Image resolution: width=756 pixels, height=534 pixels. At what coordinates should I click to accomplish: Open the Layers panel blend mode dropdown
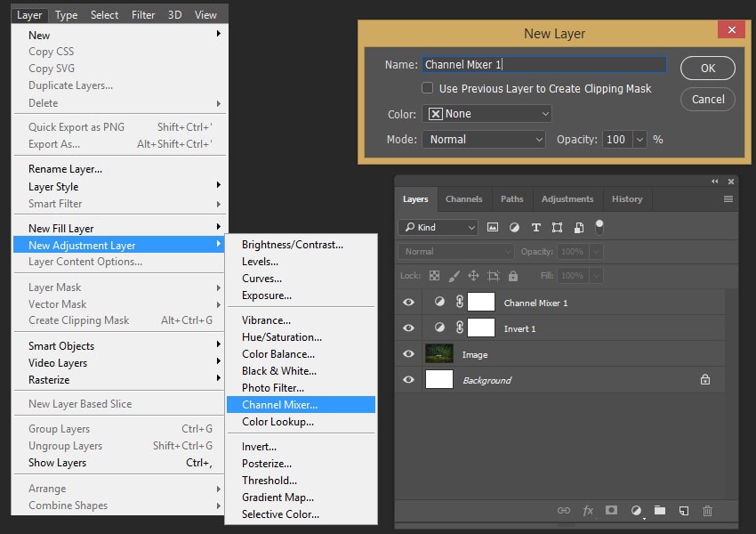tap(455, 251)
